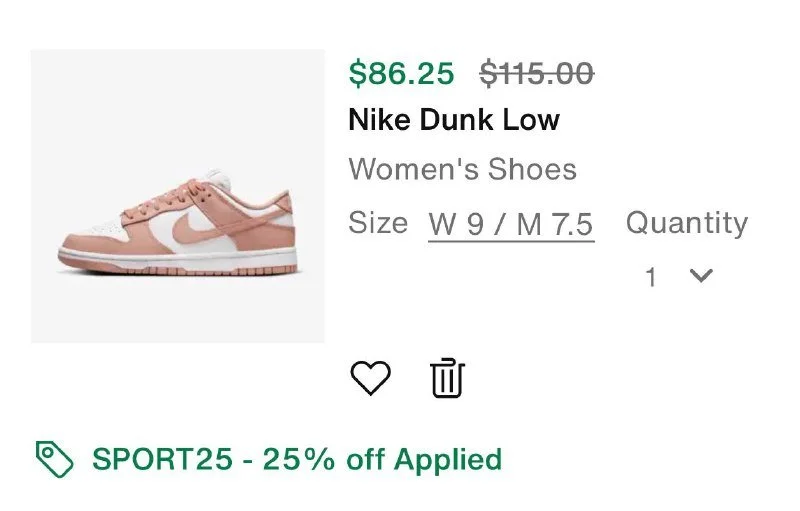Click the shoe heel in the product photo
The image size is (800, 511).
[282, 217]
